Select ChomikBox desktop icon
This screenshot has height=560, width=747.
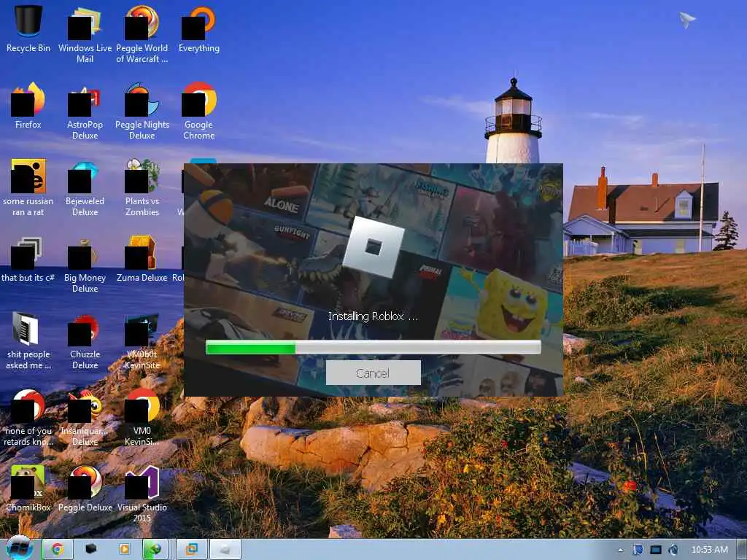pos(28,489)
